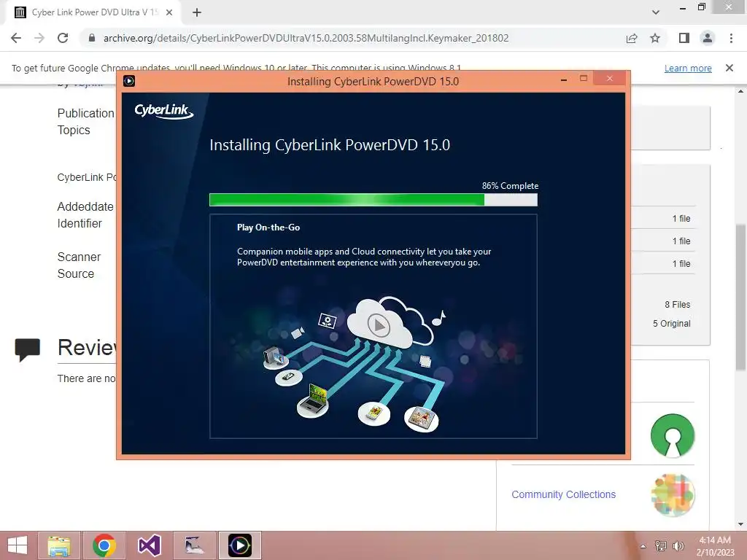Switch to Chrome on the taskbar
The height and width of the screenshot is (560, 747).
pyautogui.click(x=104, y=545)
